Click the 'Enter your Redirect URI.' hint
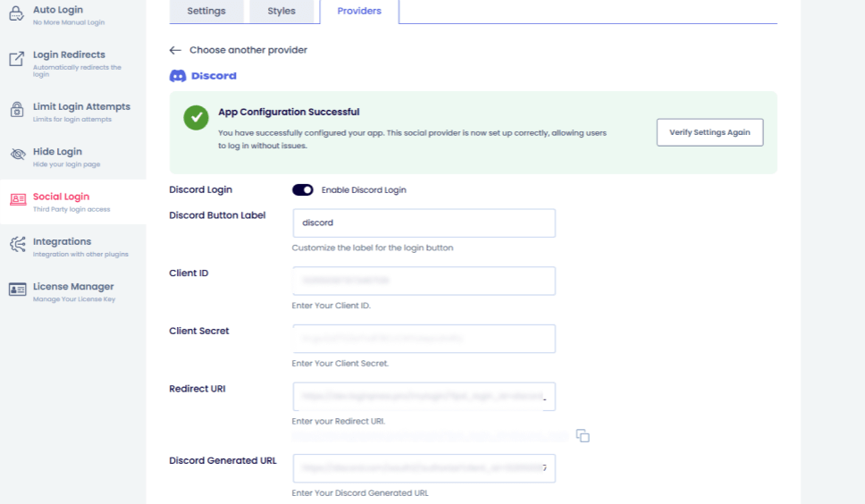The height and width of the screenshot is (504, 865). click(338, 421)
